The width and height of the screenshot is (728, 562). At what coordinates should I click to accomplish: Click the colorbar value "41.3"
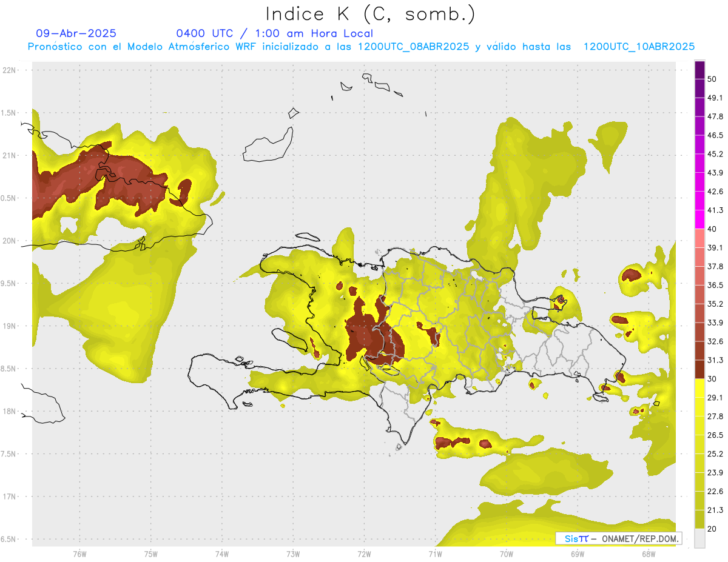(715, 210)
